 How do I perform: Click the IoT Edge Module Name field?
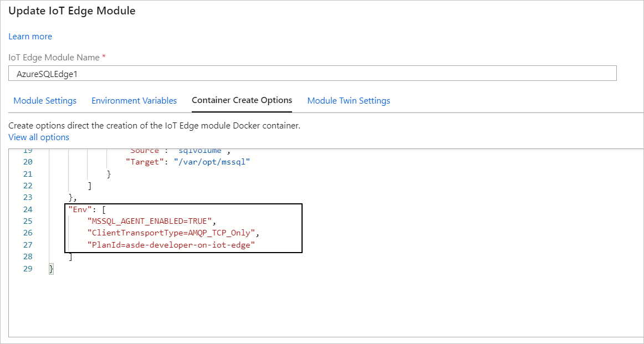tap(311, 73)
